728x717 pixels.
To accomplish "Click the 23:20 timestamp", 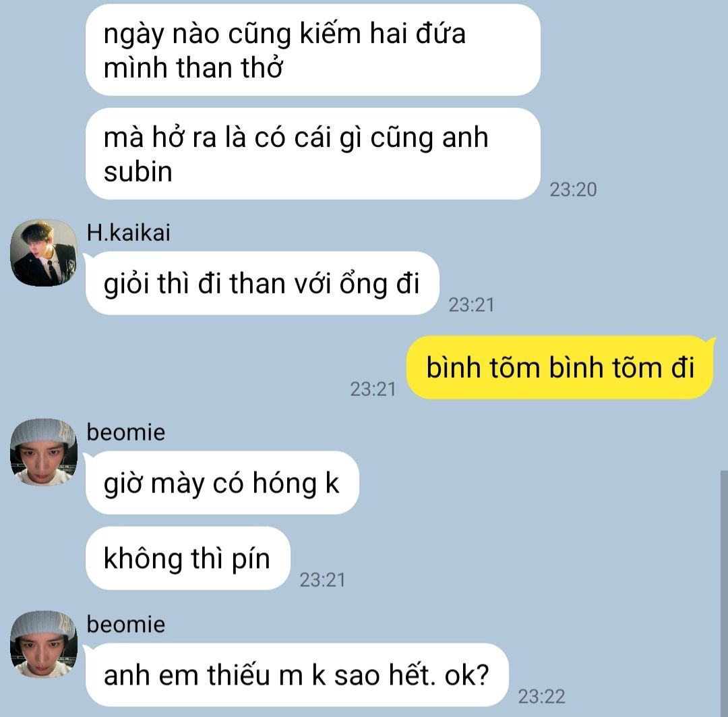I will pos(573,190).
